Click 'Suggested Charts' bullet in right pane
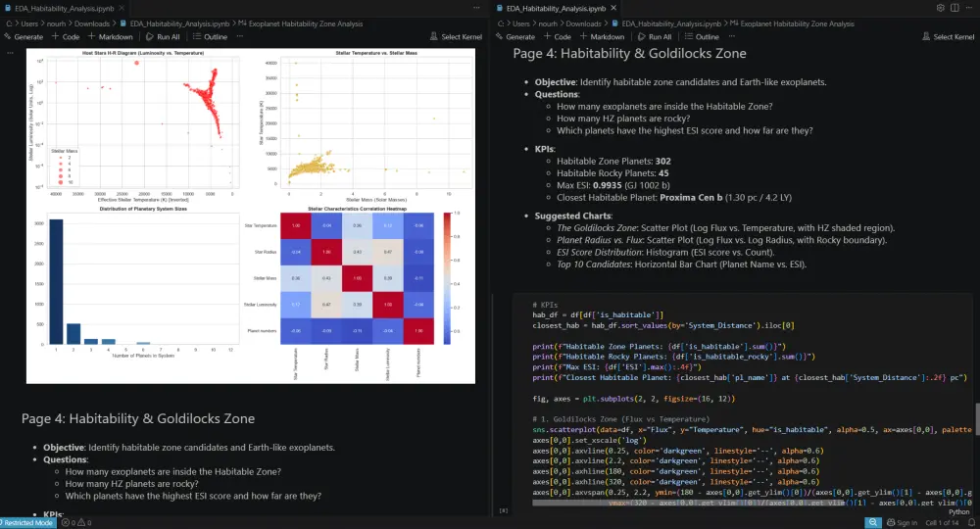This screenshot has width=980, height=529. coord(573,216)
